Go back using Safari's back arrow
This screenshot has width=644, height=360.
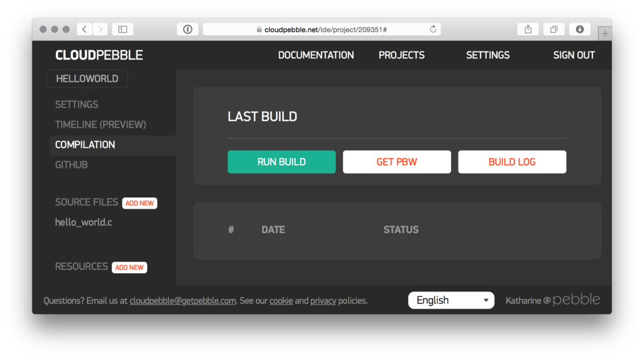click(85, 29)
